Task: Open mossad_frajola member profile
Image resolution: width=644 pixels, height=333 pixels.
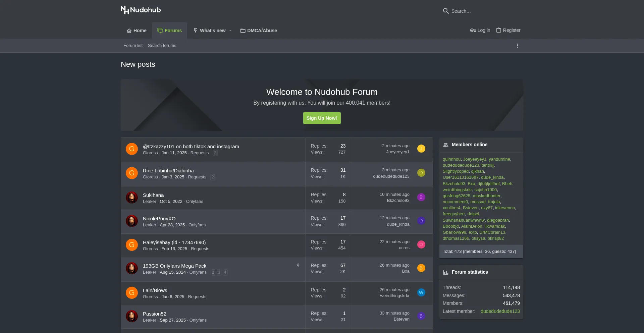Action: (485, 202)
